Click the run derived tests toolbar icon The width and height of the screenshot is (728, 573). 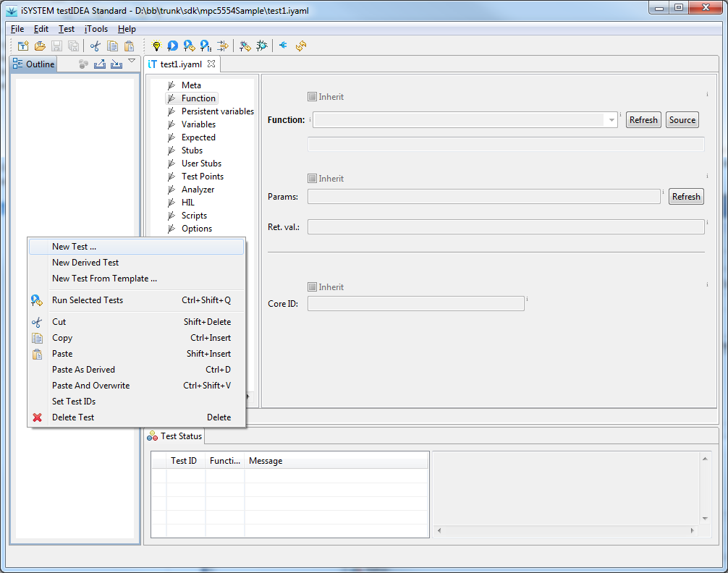(206, 46)
